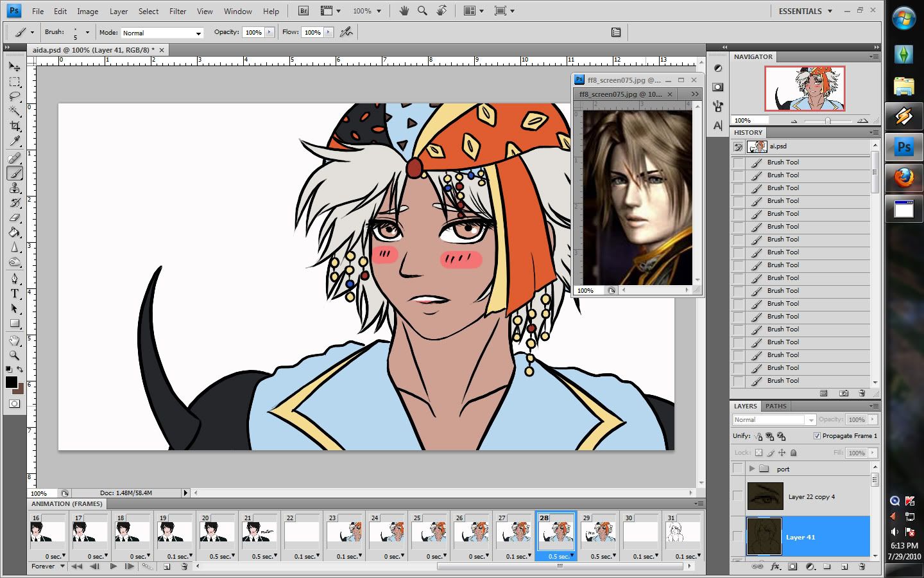
Task: Open the Filter menu
Action: (x=177, y=11)
